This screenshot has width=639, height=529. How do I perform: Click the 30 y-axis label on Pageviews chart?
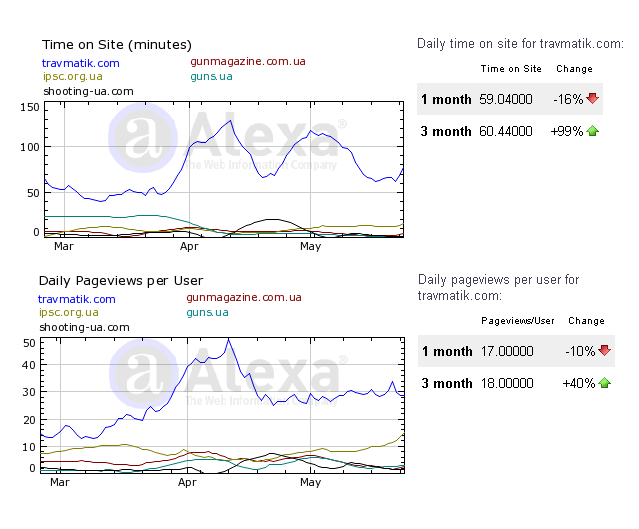point(29,392)
